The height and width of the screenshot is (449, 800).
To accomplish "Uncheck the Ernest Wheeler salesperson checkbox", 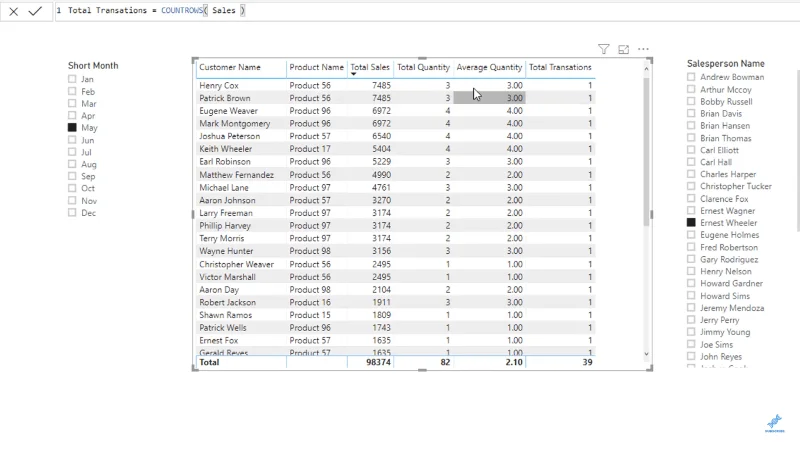I will pyautogui.click(x=691, y=222).
